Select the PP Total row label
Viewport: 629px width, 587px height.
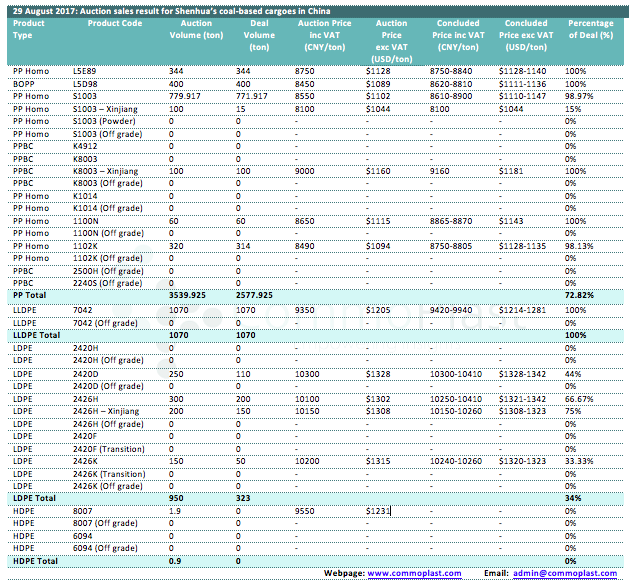(30, 295)
